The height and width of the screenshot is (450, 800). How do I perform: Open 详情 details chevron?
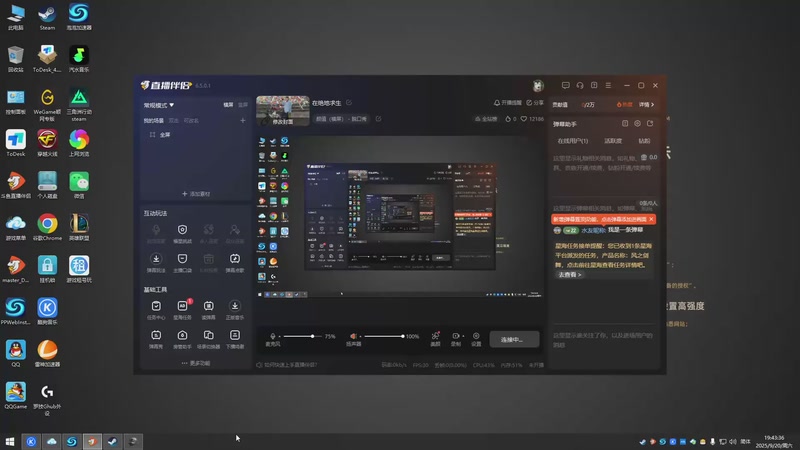646,105
